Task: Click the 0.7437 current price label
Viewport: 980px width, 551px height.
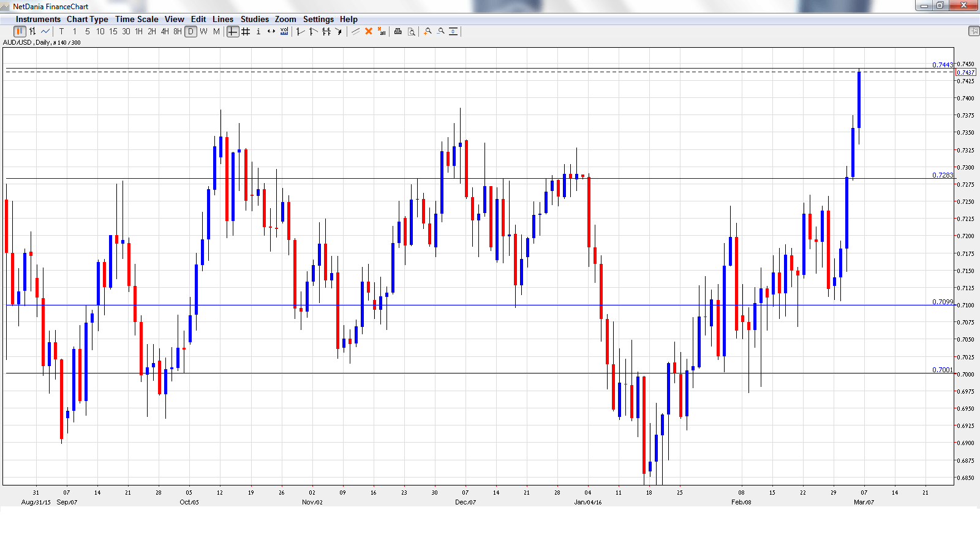Action: 965,72
